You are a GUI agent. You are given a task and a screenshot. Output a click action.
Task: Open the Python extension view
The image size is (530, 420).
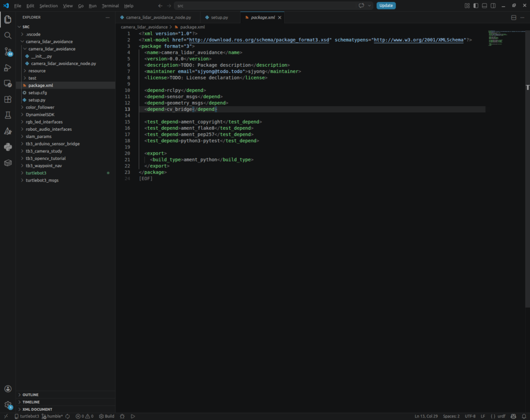[8, 147]
